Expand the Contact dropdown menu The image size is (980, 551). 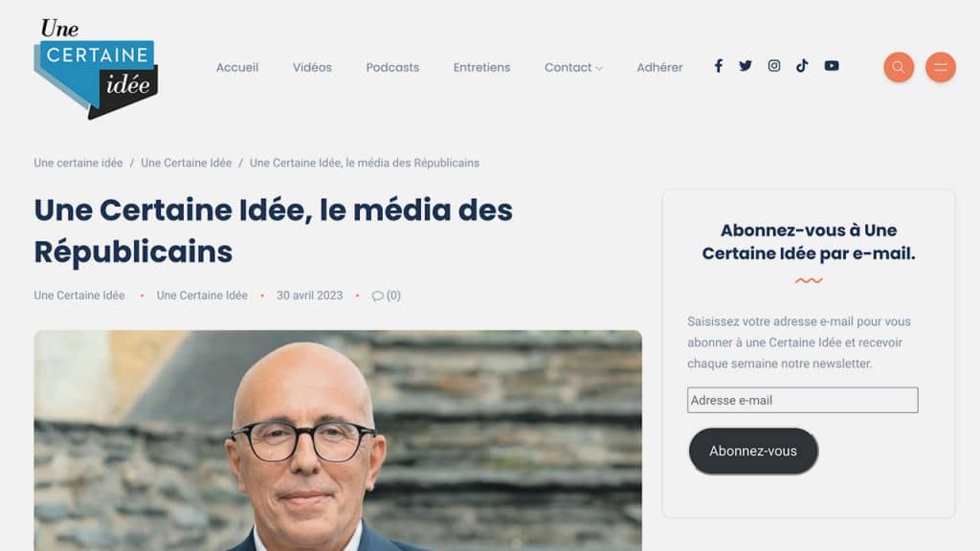tap(573, 68)
